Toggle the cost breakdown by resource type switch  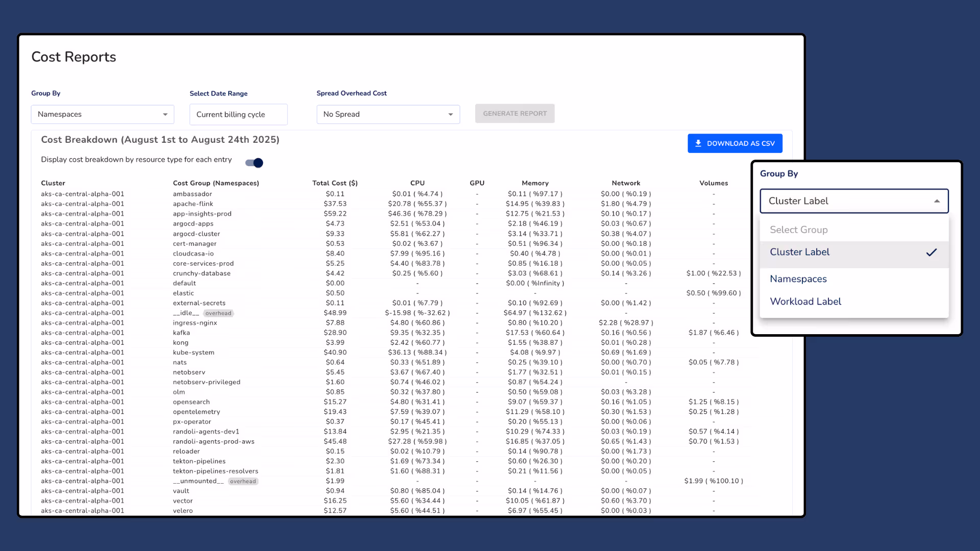(254, 163)
